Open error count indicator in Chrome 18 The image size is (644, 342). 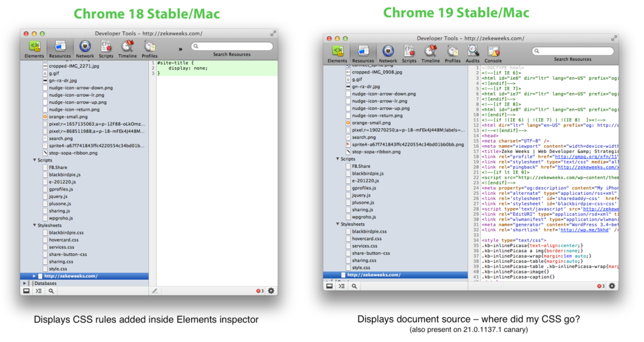click(260, 291)
